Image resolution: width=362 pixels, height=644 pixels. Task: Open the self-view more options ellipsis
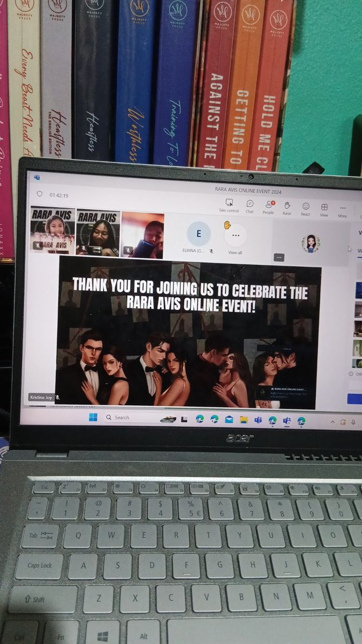click(278, 257)
